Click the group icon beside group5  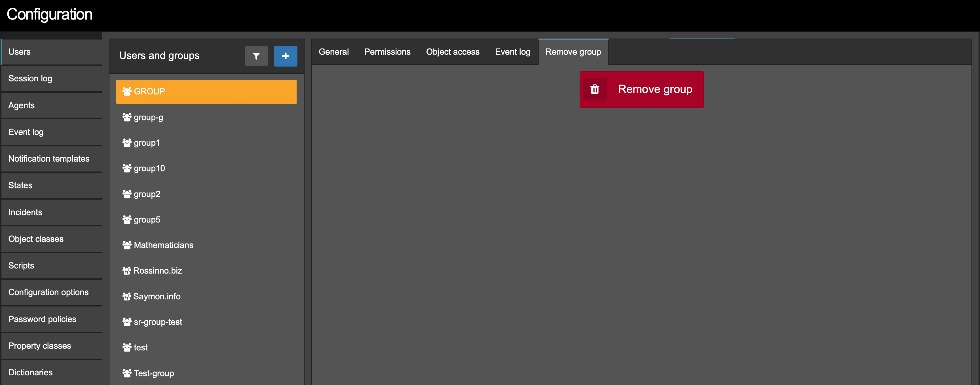tap(127, 219)
